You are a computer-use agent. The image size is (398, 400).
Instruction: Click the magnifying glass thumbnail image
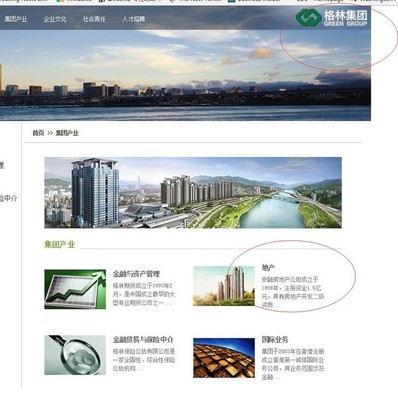[x=75, y=355]
